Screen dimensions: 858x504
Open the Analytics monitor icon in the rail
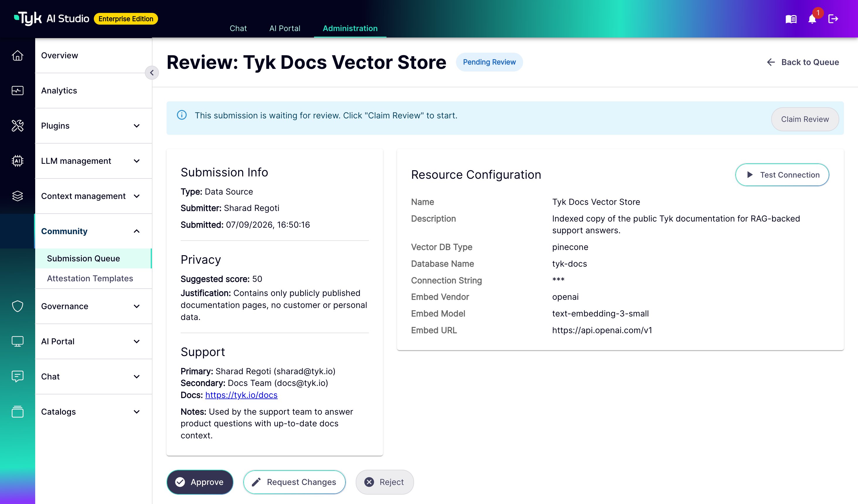[x=17, y=91]
